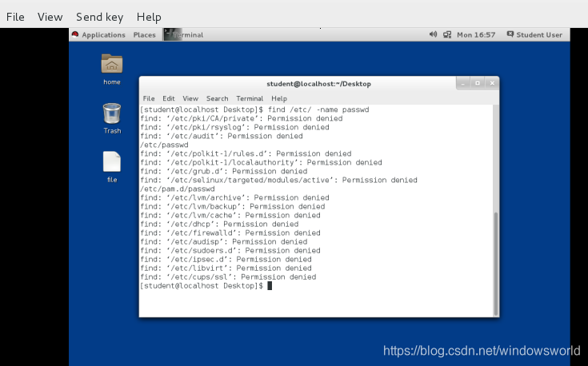Click the terminal vertical scrollbar handle
The image size is (588, 366).
496,264
